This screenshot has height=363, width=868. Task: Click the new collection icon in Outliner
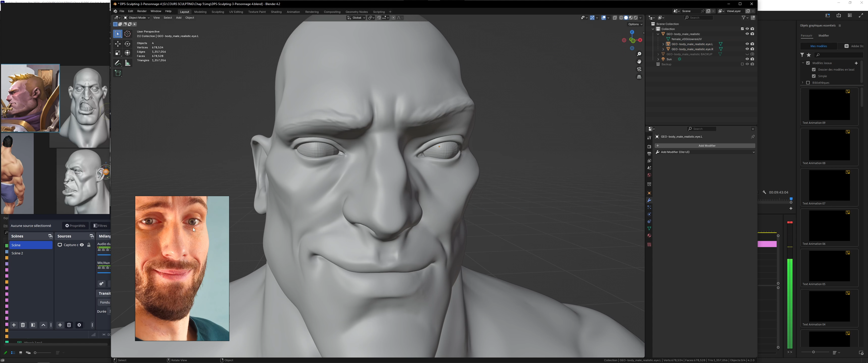(753, 17)
